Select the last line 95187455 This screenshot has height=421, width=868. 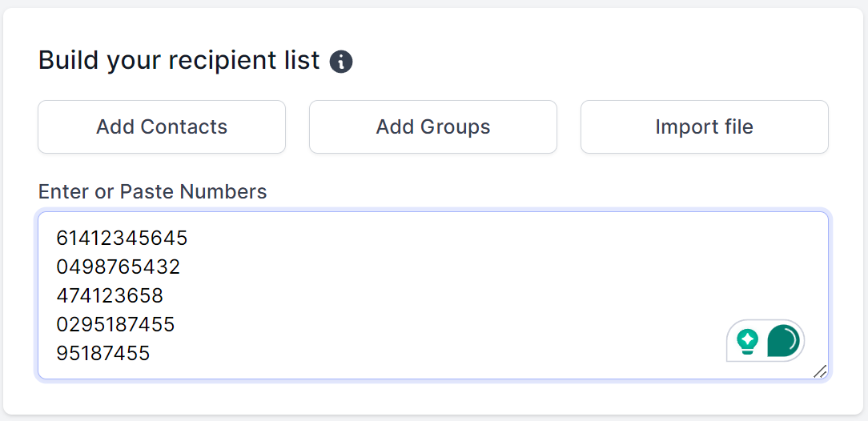(103, 354)
